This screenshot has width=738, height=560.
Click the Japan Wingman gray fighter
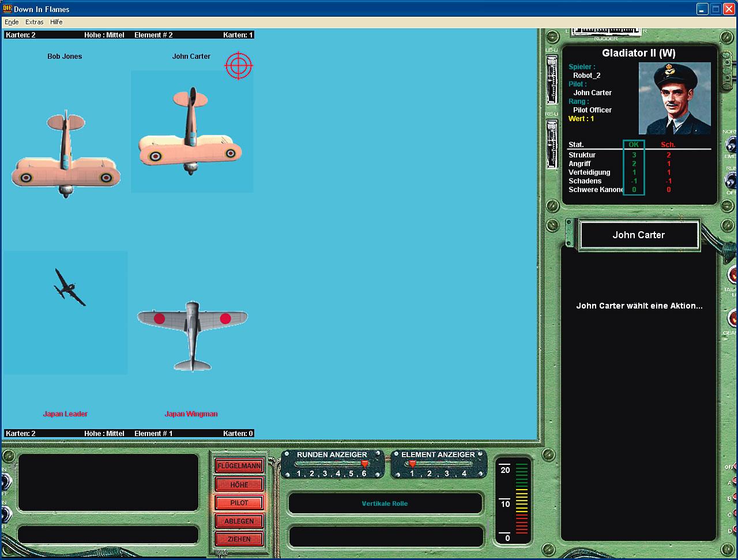point(193,336)
